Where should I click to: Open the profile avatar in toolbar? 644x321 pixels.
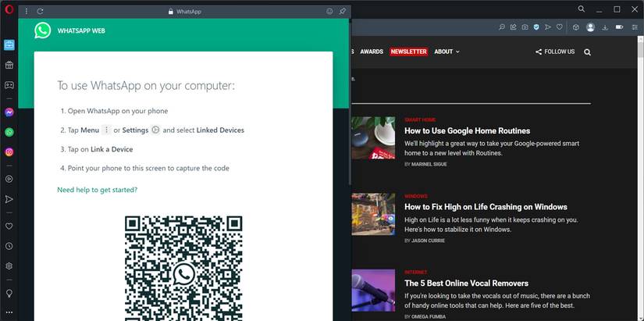click(591, 27)
